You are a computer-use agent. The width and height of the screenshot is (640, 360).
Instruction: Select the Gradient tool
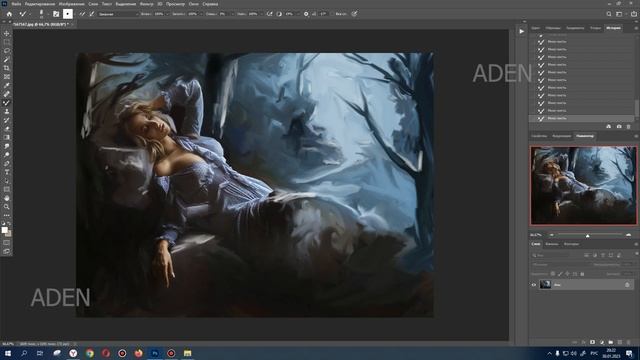[x=7, y=137]
